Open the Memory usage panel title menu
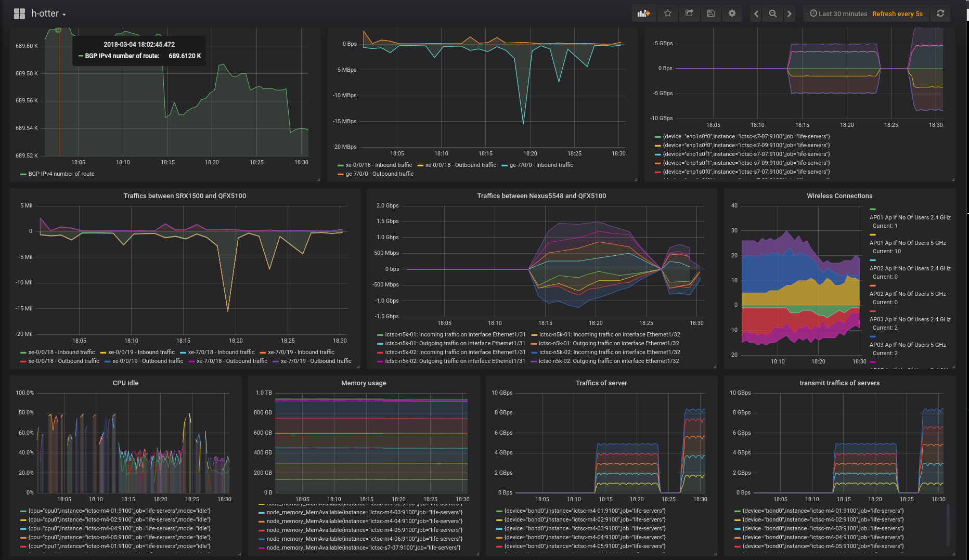 (x=364, y=383)
